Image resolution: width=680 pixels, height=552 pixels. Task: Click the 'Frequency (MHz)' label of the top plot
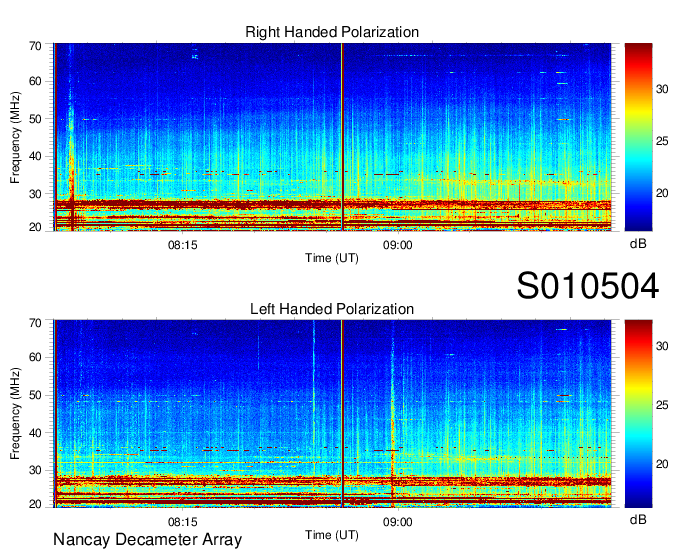point(15,137)
